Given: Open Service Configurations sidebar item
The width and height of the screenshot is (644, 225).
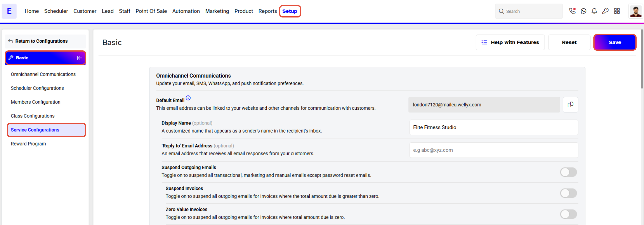Looking at the screenshot, I should pos(46,130).
